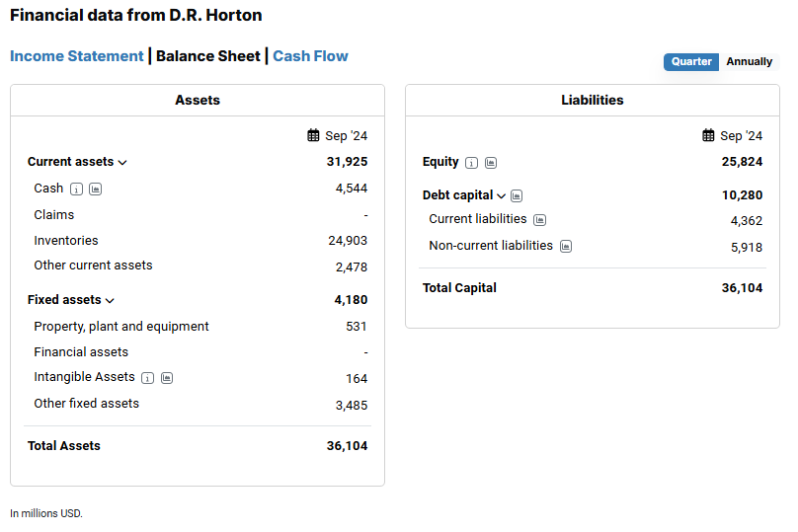Click Other current assets value 2,478
This screenshot has height=532, width=798.
tap(352, 267)
